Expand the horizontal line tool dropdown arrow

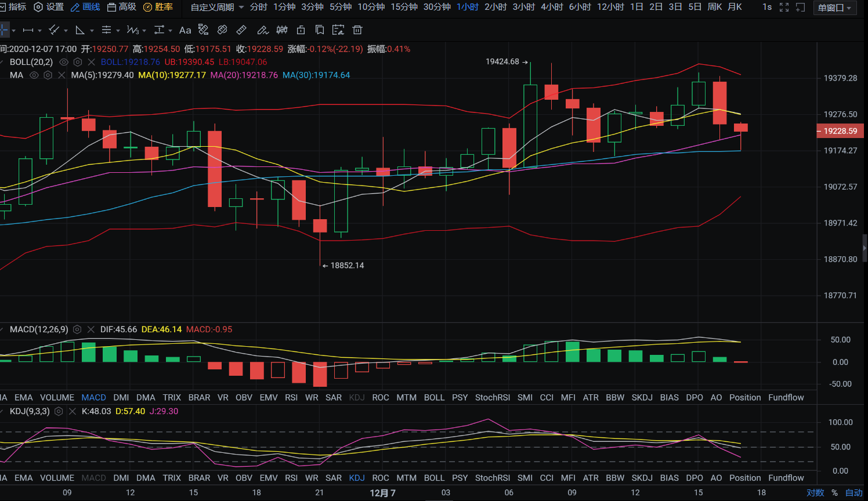coord(40,31)
